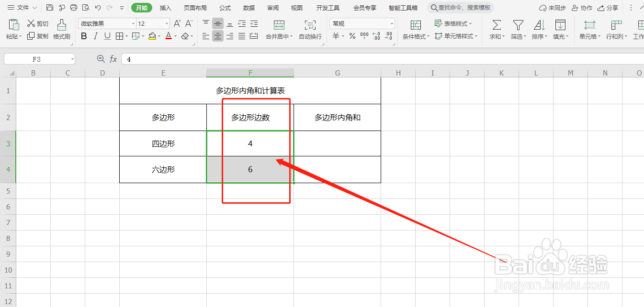The height and width of the screenshot is (307, 644).
Task: Toggle bold formatting on selected cell
Action: 84,36
